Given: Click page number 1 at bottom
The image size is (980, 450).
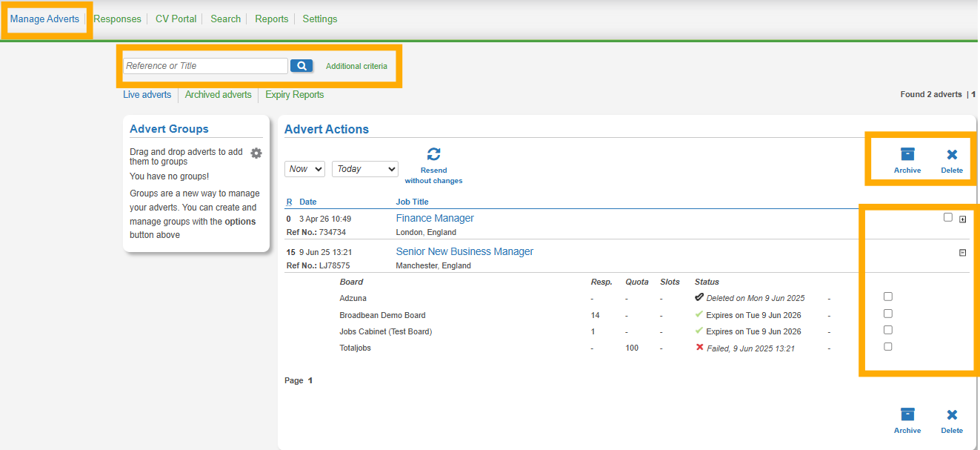Looking at the screenshot, I should coord(310,380).
